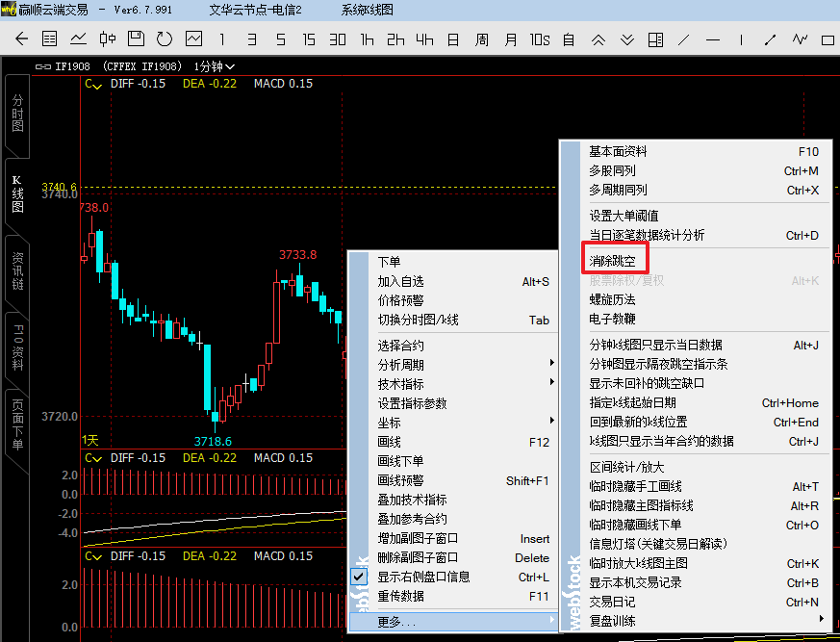Image resolution: width=840 pixels, height=642 pixels.
Task: Expand the 复盘训练 submenu arrow
Action: (821, 620)
